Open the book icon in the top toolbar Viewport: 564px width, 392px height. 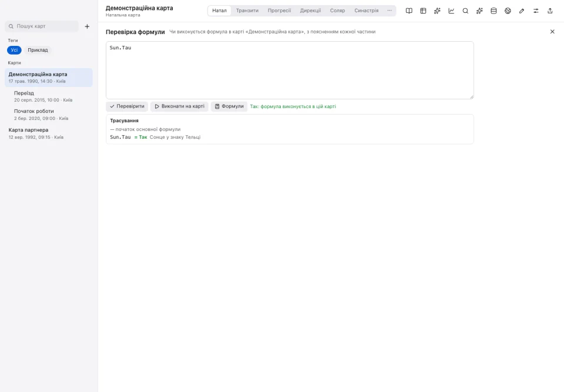point(409,11)
